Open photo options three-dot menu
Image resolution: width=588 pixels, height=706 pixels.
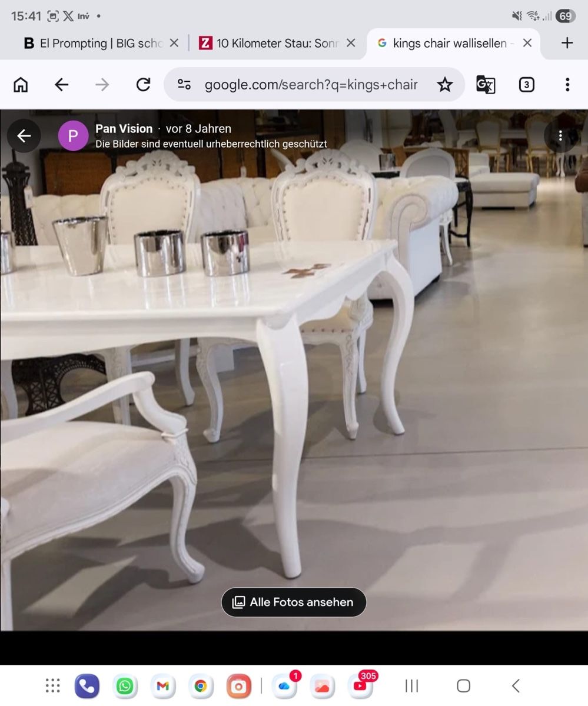pos(560,136)
